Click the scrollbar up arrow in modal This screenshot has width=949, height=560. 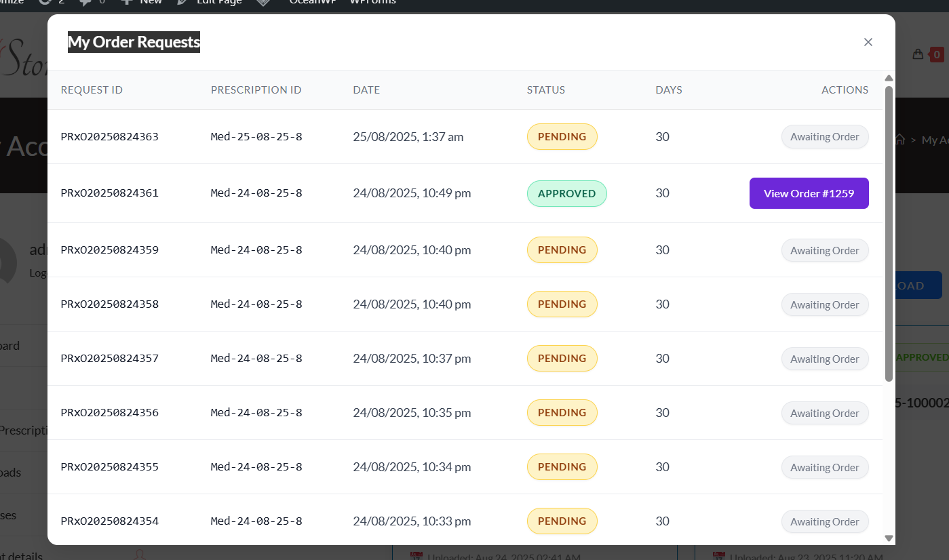pos(889,78)
